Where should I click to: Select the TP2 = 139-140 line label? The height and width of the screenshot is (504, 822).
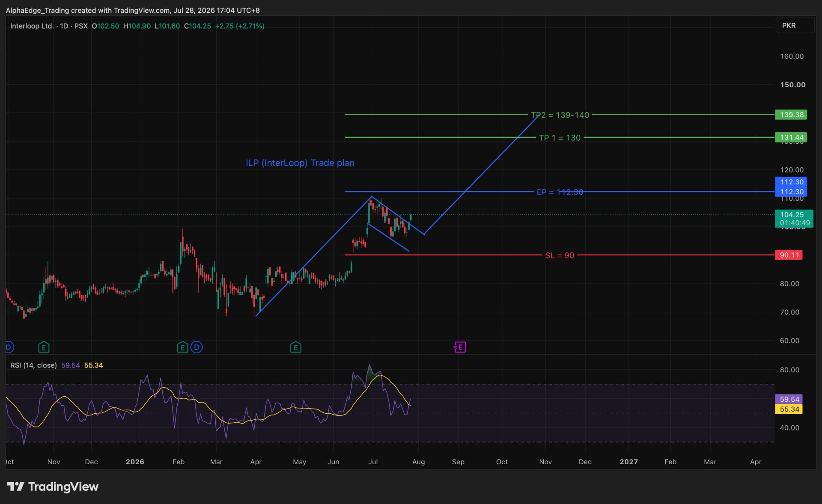(x=560, y=115)
